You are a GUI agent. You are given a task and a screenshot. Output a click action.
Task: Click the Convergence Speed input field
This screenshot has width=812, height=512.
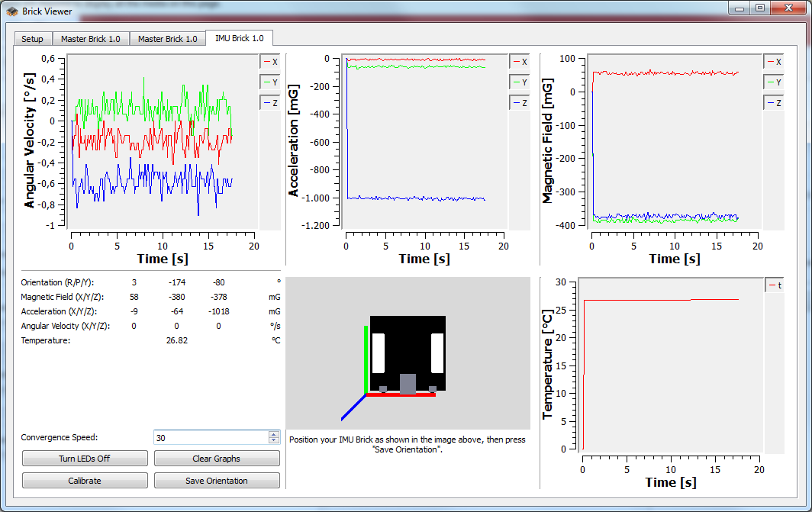(210, 438)
